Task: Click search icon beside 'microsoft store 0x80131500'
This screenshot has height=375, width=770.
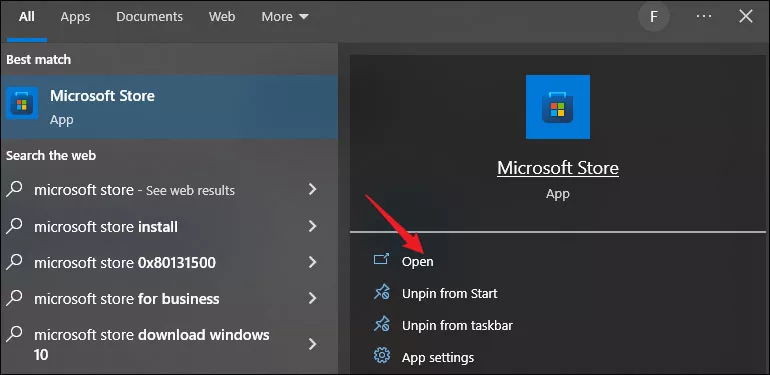Action: pyautogui.click(x=14, y=262)
